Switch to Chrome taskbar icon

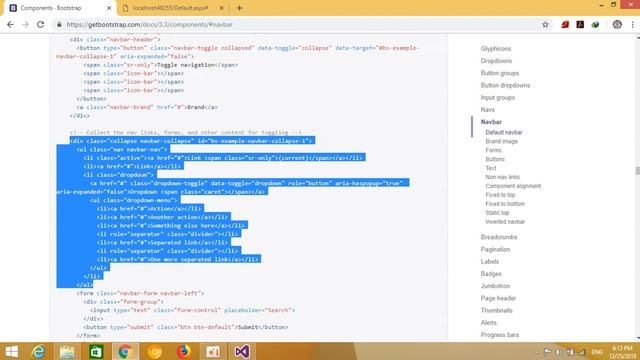pyautogui.click(x=125, y=351)
